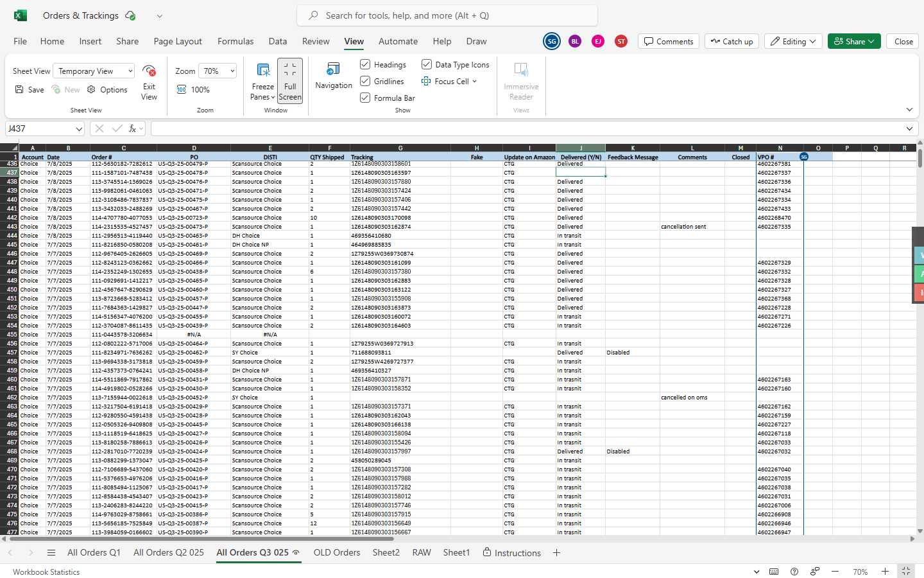The height and width of the screenshot is (578, 924).
Task: Reset zoom to 100%
Action: coord(193,90)
